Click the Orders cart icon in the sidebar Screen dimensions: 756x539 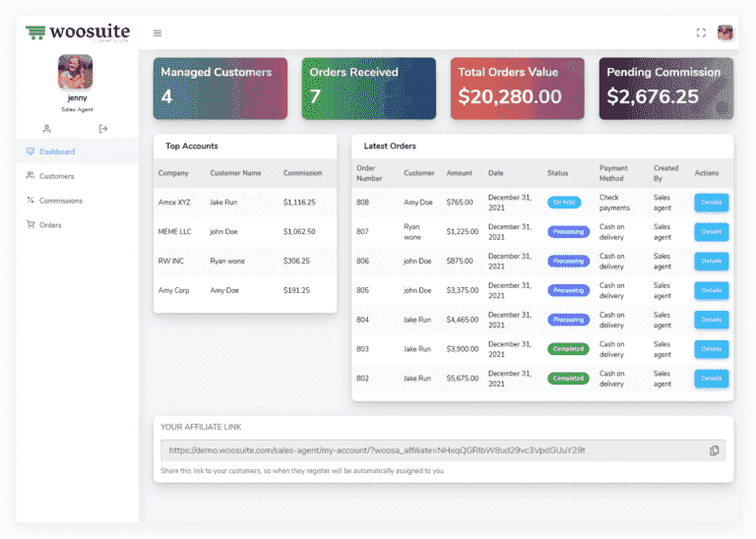coord(31,224)
